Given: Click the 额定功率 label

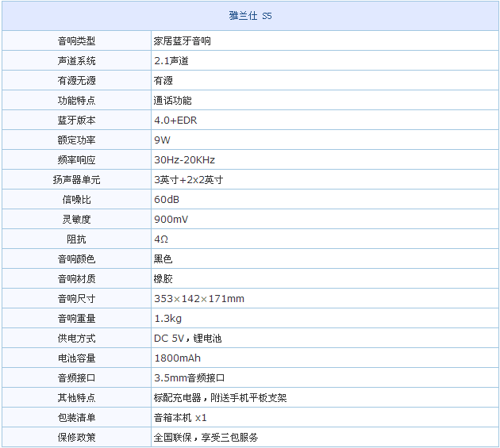Looking at the screenshot, I should click(76, 140).
